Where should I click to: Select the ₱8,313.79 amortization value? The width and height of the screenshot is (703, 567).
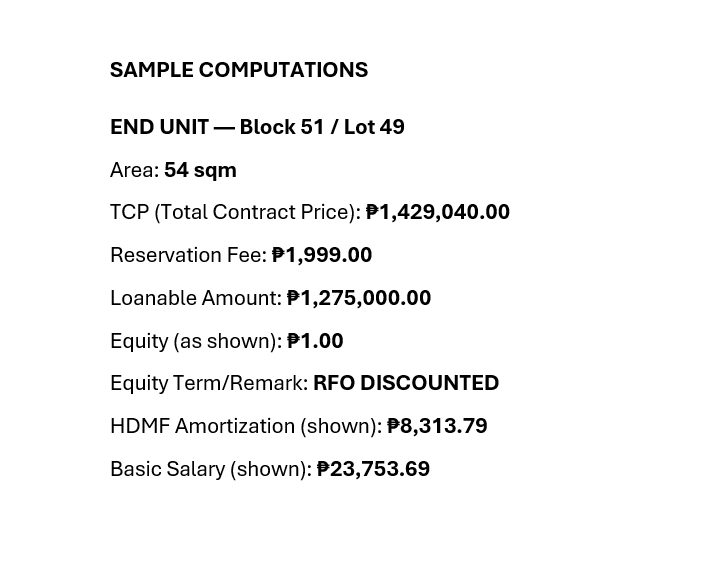point(437,426)
